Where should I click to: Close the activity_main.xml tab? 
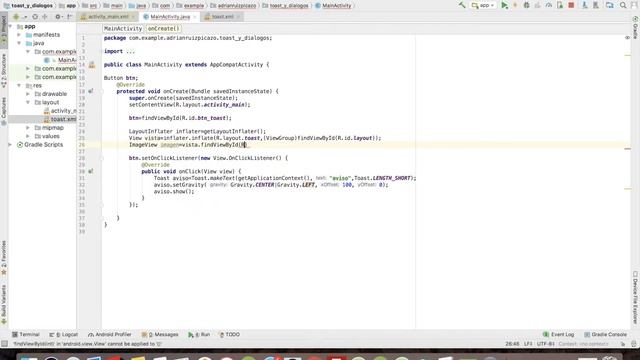coord(133,17)
